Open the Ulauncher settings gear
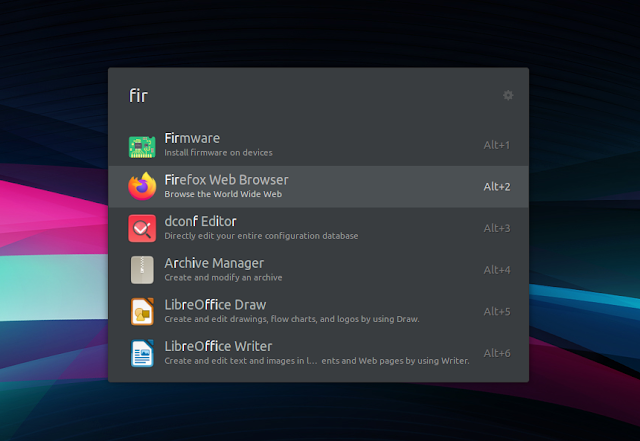Screen dimensions: 640x441 508,95
